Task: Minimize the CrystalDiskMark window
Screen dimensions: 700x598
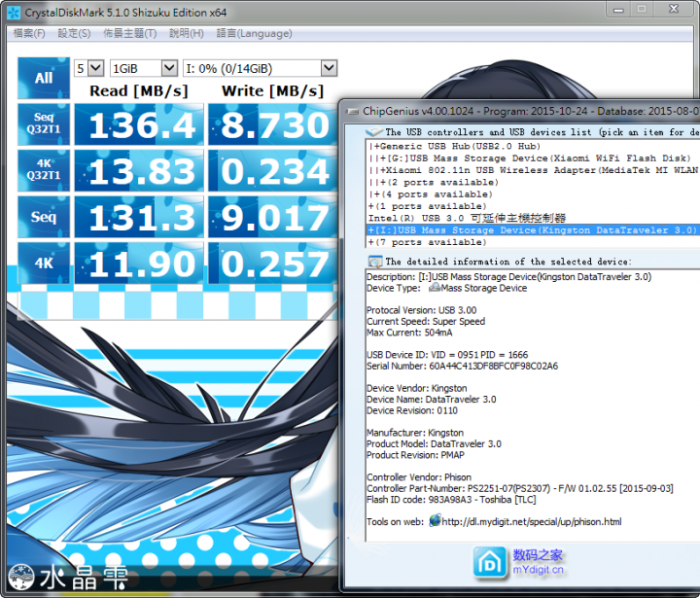Action: pyautogui.click(x=618, y=10)
